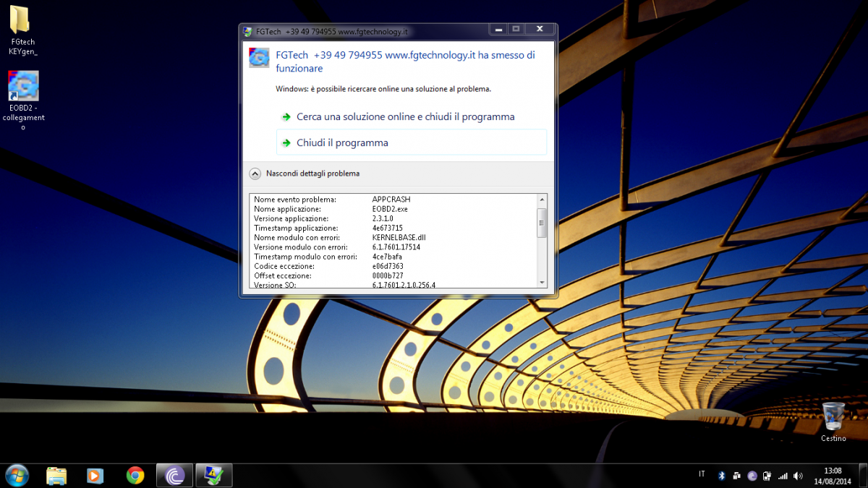The image size is (868, 488).
Task: Click the dialog title bar window icon
Action: click(x=248, y=32)
